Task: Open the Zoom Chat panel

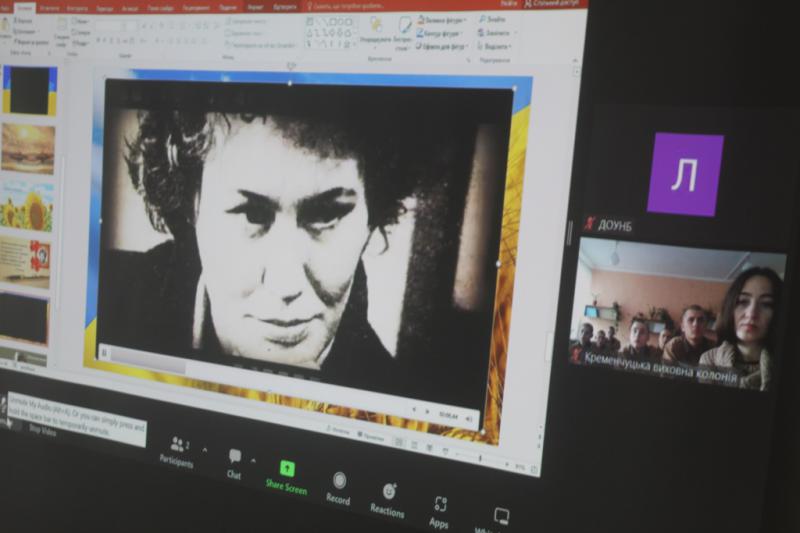Action: [234, 463]
